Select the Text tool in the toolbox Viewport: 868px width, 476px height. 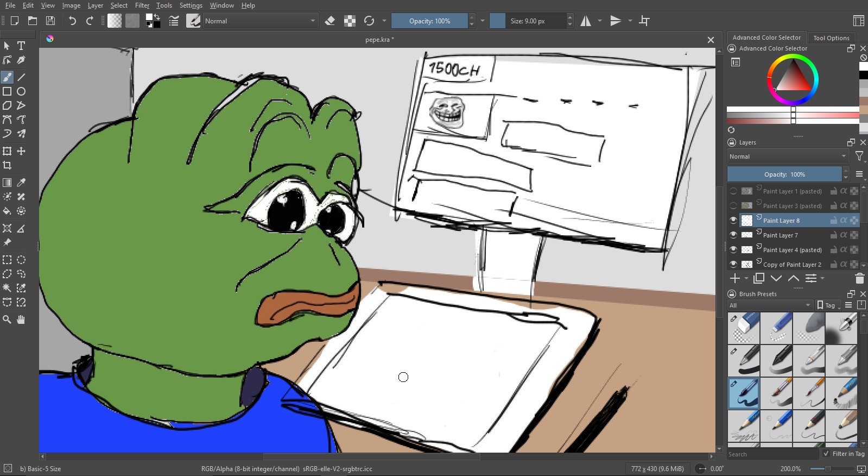21,46
